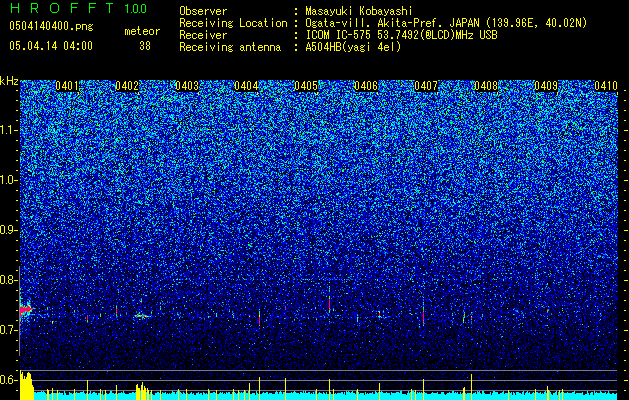Click the strong pink echo at spectrogram start

(26, 310)
